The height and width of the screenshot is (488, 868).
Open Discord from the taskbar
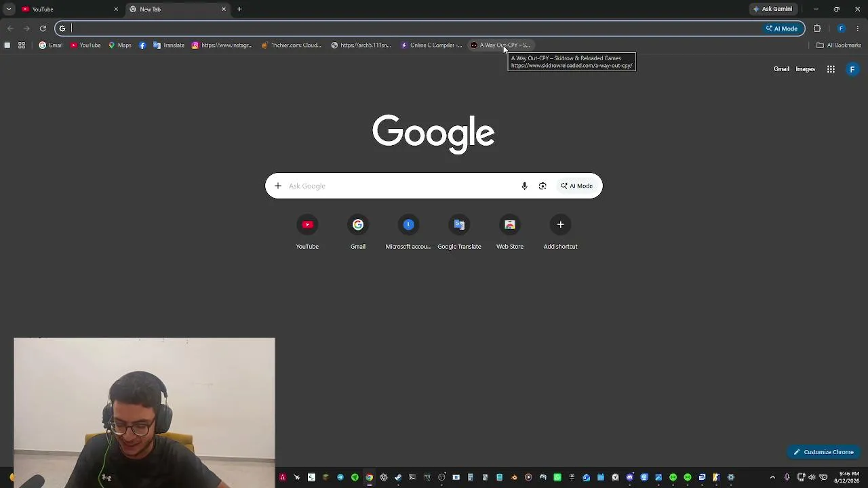coord(630,477)
